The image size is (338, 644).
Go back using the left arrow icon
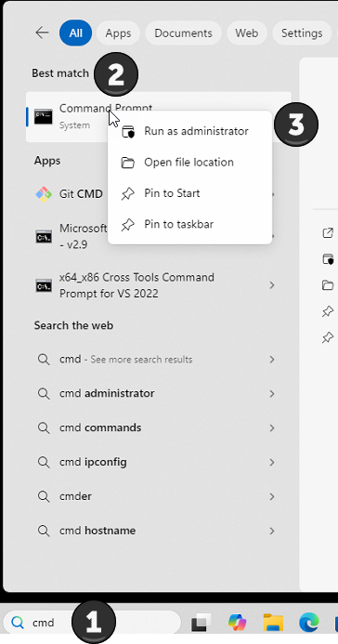click(42, 33)
